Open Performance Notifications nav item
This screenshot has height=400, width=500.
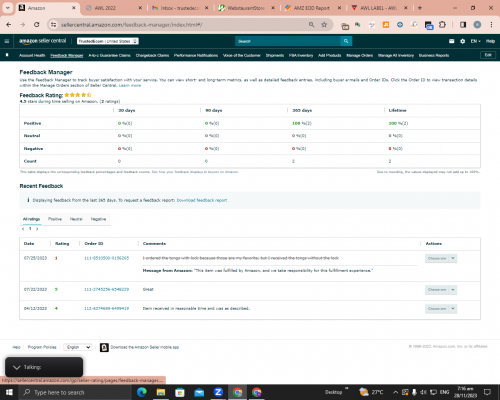coord(196,55)
